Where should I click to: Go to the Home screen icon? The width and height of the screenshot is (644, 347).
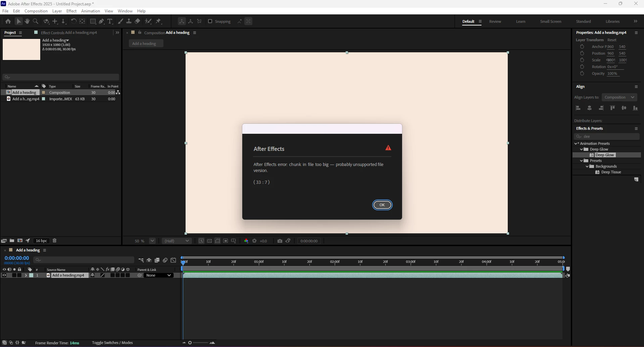8,21
